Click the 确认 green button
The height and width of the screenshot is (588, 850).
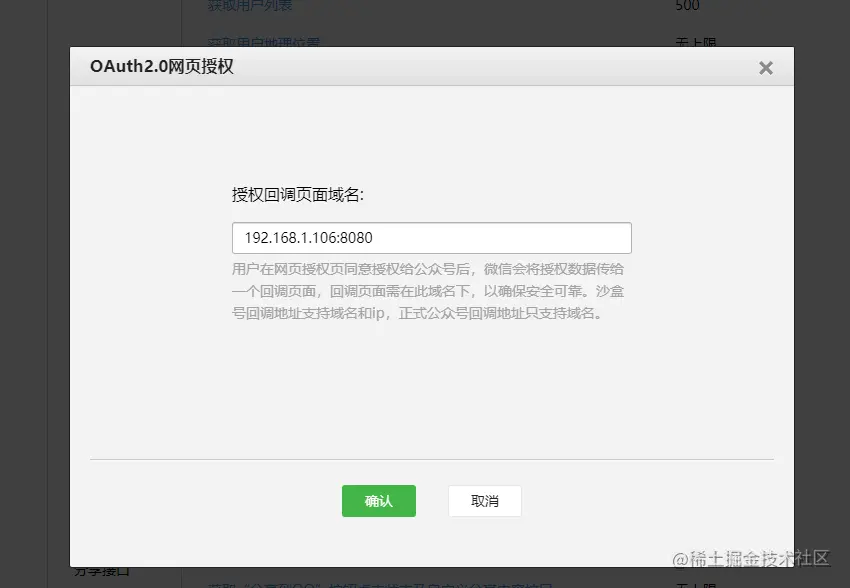378,501
